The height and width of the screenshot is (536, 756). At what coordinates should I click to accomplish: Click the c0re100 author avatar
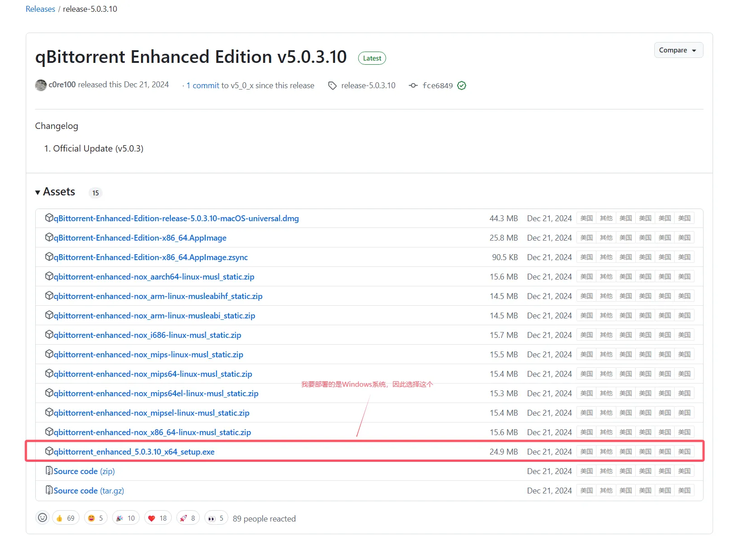41,85
